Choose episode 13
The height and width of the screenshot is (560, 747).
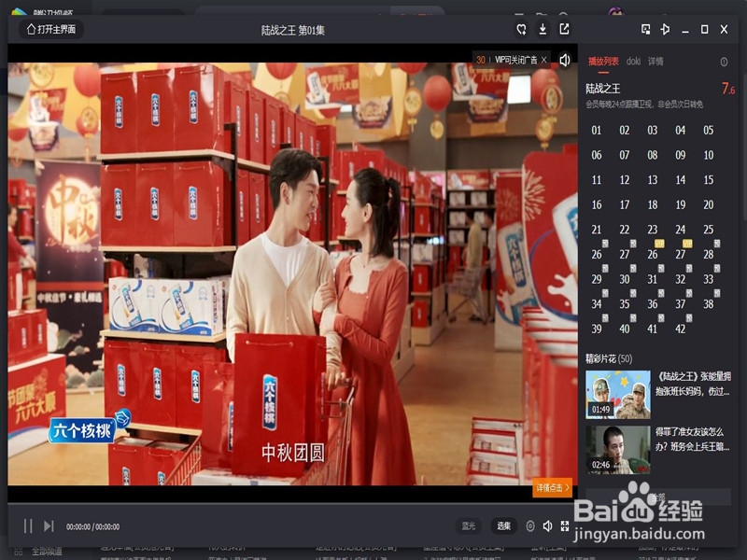coord(653,180)
